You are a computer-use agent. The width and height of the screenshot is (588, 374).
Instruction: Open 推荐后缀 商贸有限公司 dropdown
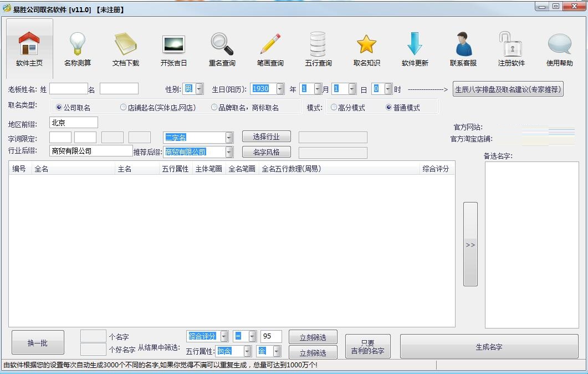click(229, 152)
